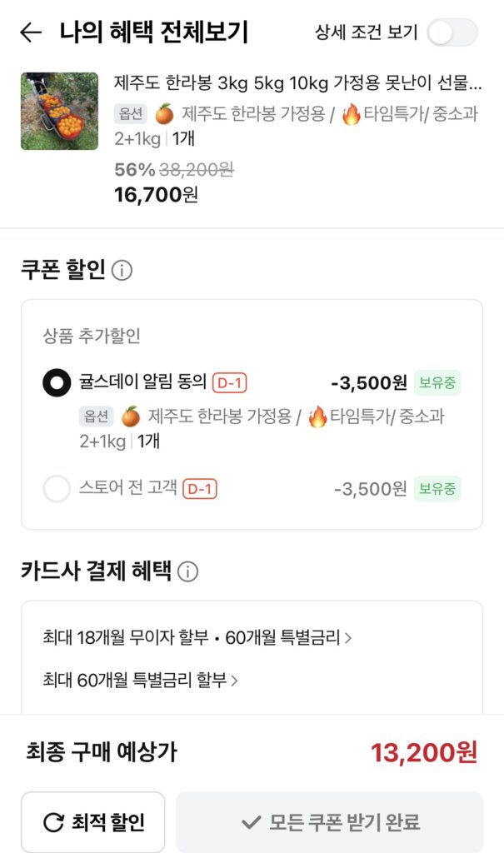Open the 제주도 한라봉 product title
504x853 pixels.
click(297, 82)
